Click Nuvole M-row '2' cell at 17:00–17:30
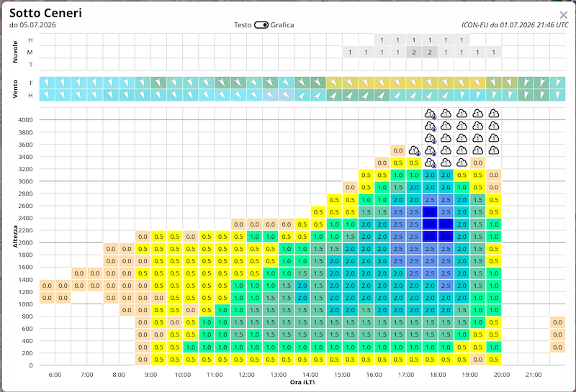The image size is (576, 392). pyautogui.click(x=414, y=52)
